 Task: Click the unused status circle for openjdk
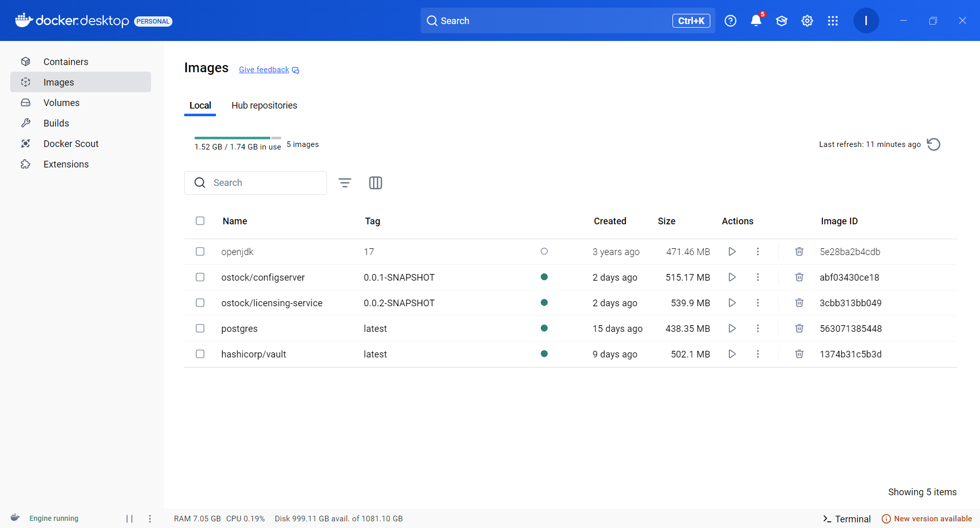544,251
